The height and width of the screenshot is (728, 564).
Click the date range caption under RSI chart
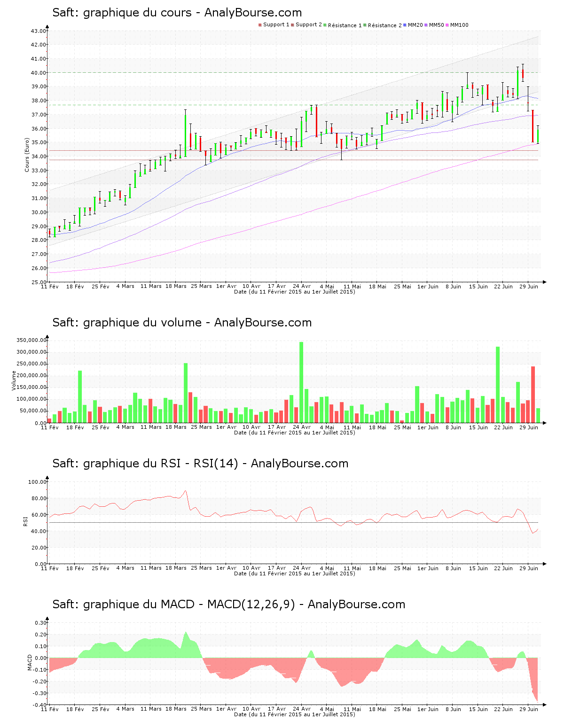(x=295, y=573)
